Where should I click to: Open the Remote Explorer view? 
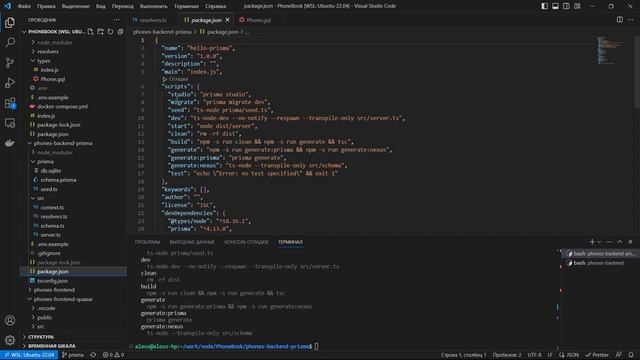(10, 123)
